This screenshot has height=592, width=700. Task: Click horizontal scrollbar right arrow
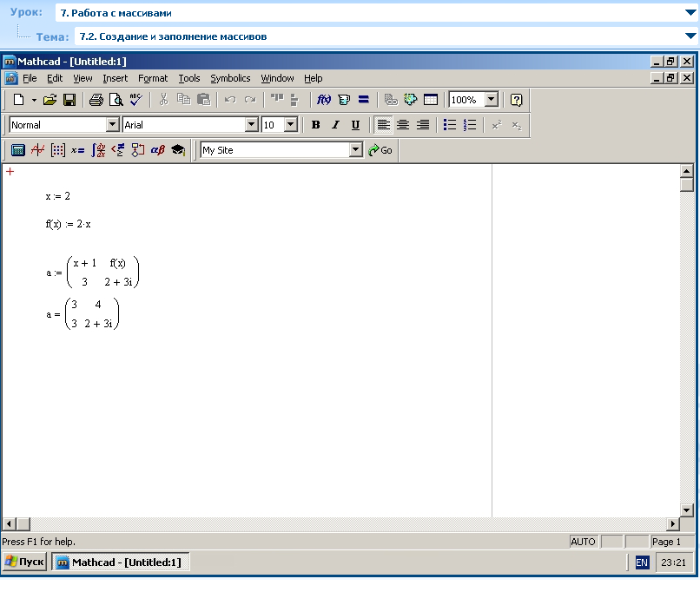coord(673,523)
